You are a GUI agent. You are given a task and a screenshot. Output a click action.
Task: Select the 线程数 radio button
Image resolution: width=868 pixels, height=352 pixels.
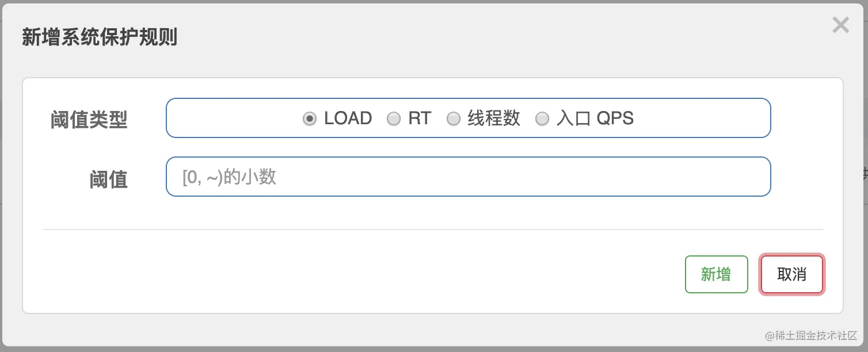click(x=454, y=119)
